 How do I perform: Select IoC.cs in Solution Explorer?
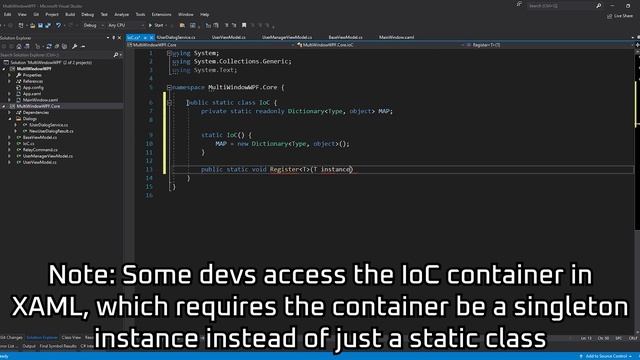tap(25, 144)
